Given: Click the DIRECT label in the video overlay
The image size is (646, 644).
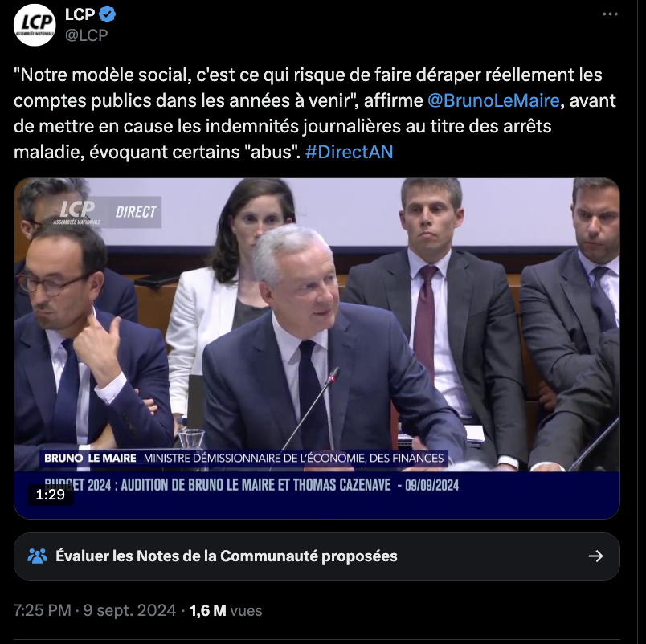Looking at the screenshot, I should tap(136, 212).
